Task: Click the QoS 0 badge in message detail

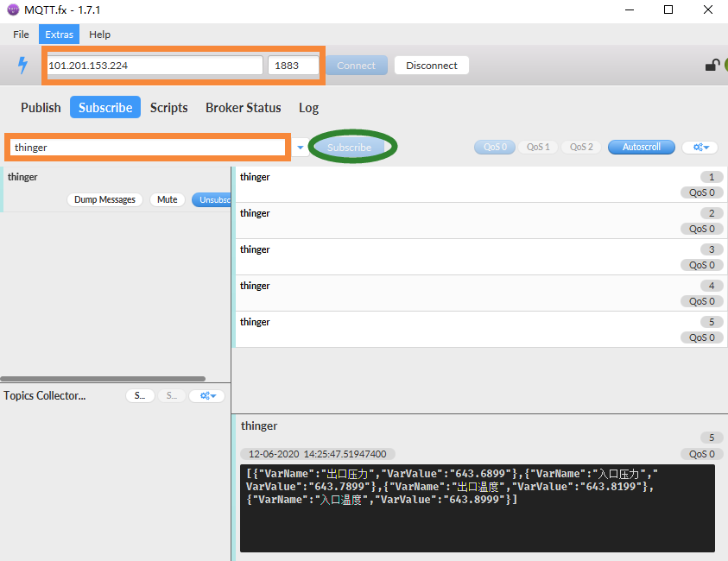Action: click(701, 454)
